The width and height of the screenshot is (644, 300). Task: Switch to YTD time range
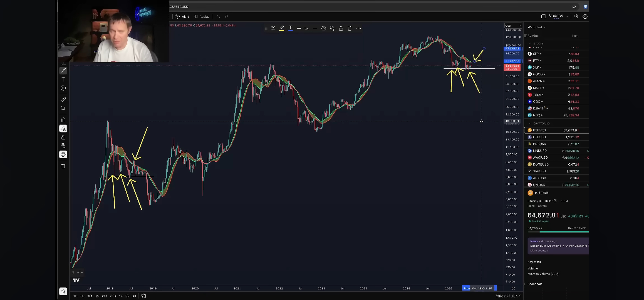(x=113, y=296)
